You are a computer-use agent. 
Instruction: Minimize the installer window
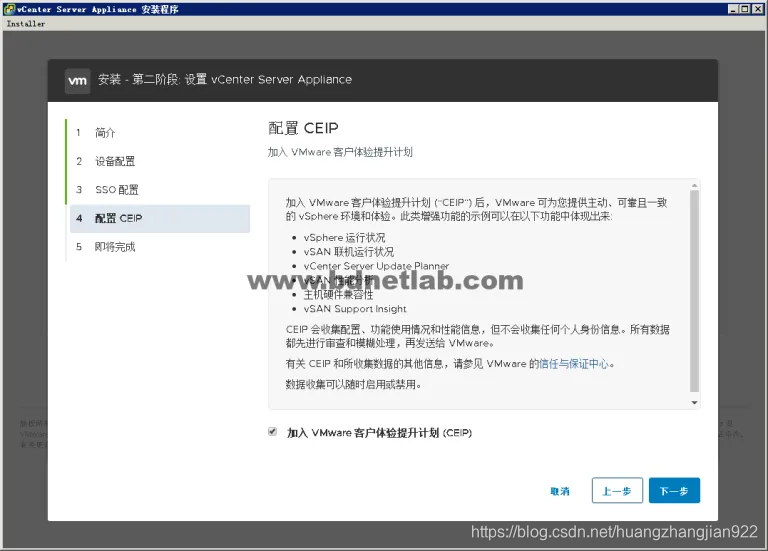pos(733,9)
